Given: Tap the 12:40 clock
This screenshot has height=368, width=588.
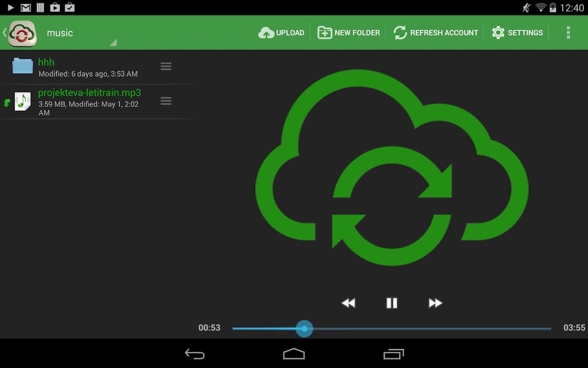Looking at the screenshot, I should pyautogui.click(x=572, y=8).
